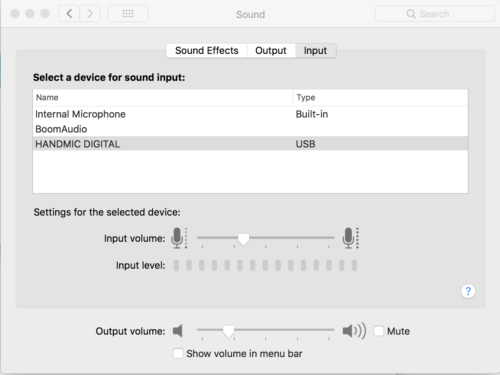Image resolution: width=500 pixels, height=375 pixels.
Task: Click the Input volume slider thumb
Action: click(x=244, y=239)
